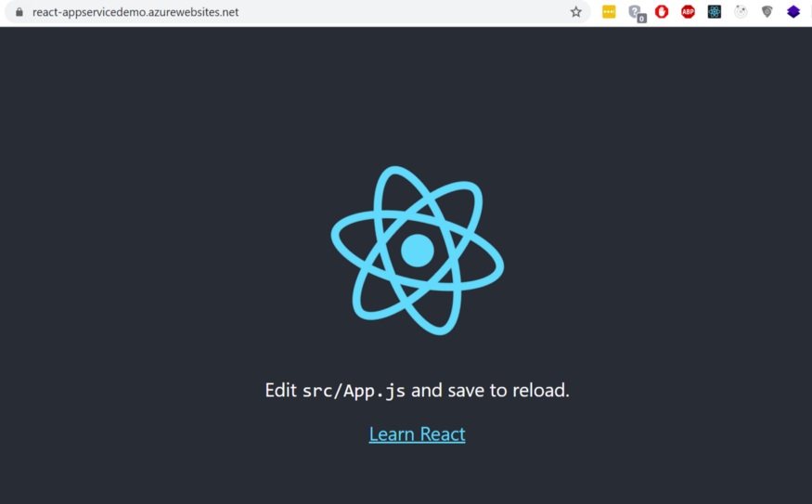Click the blank dark area beneath Learn React
Screen dimensions: 812x504
pos(417,478)
